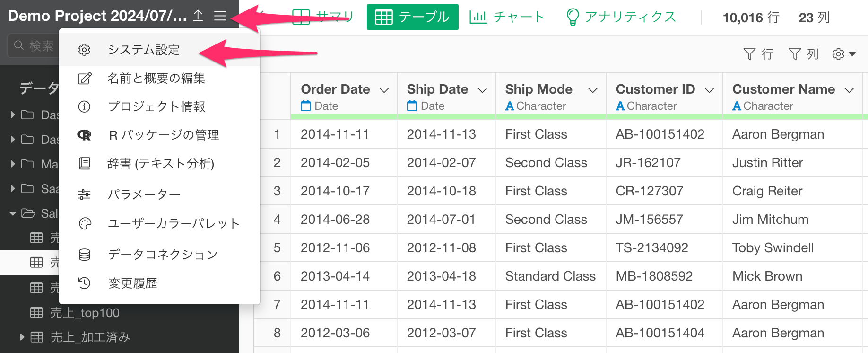Click the project upload arrow icon
Screen dimensions: 868x353
pos(198,16)
